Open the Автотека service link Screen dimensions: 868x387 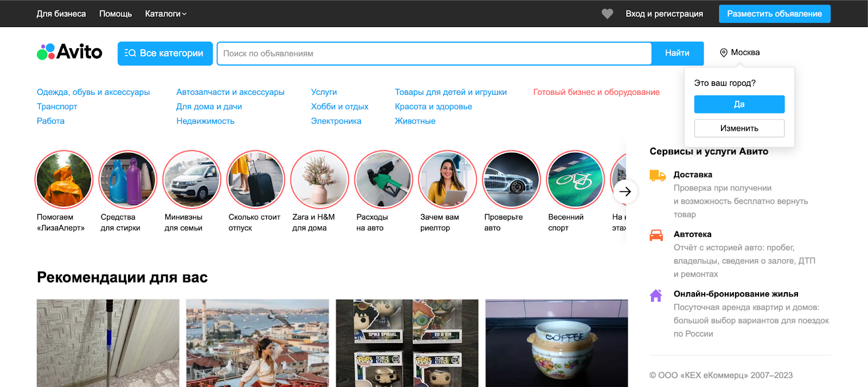pos(692,234)
